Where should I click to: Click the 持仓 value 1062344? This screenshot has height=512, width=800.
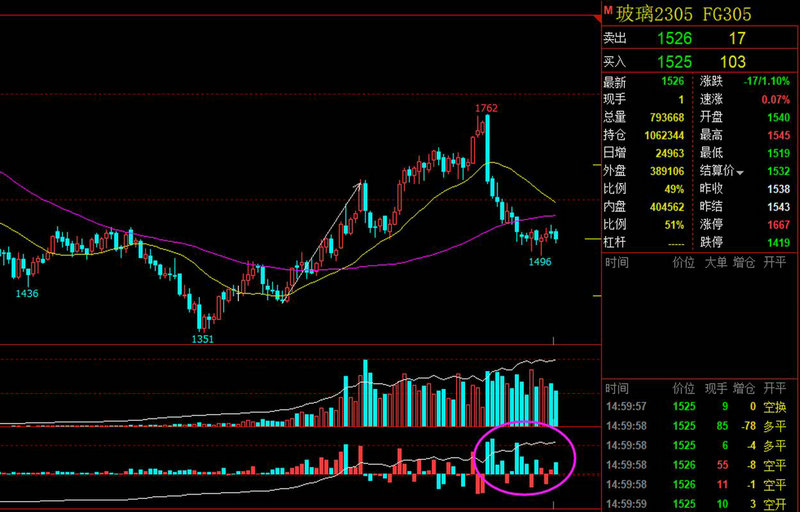[664, 135]
